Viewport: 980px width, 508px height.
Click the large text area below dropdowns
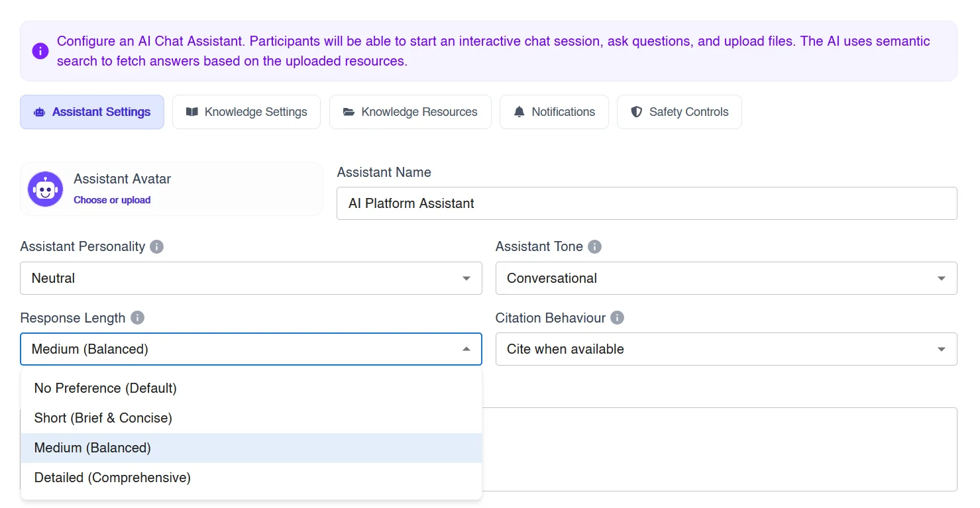(720, 449)
